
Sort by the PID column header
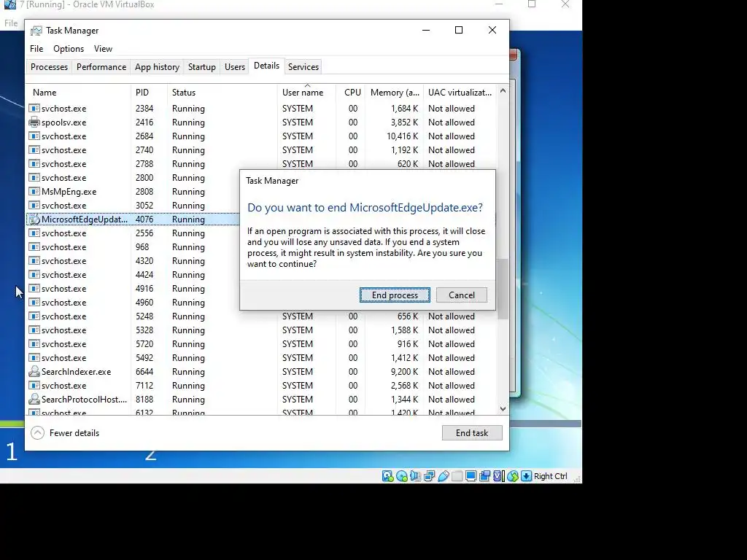[149, 93]
